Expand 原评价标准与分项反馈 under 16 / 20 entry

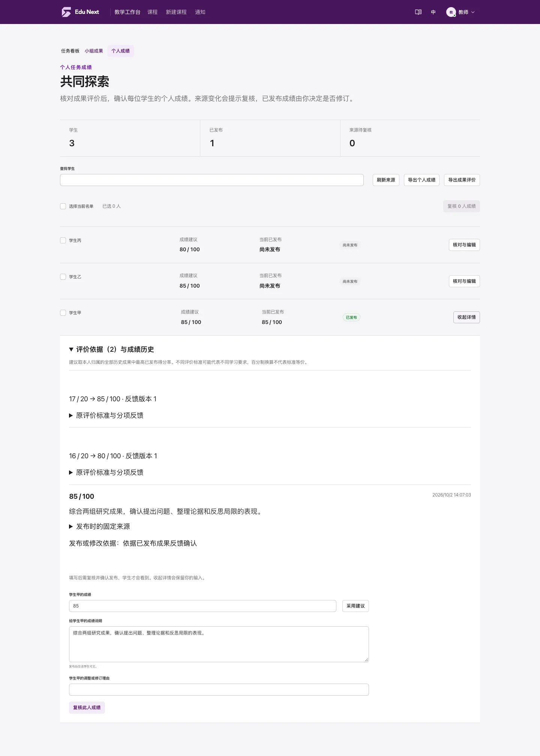click(106, 472)
